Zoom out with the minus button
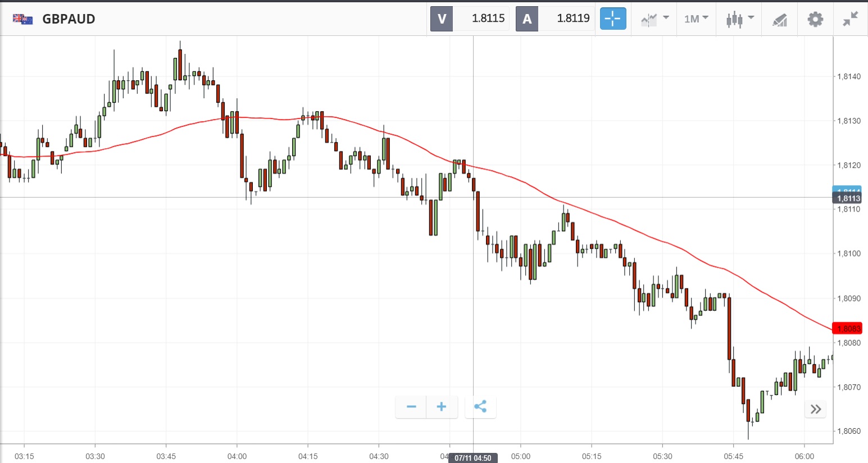This screenshot has width=868, height=463. [411, 407]
